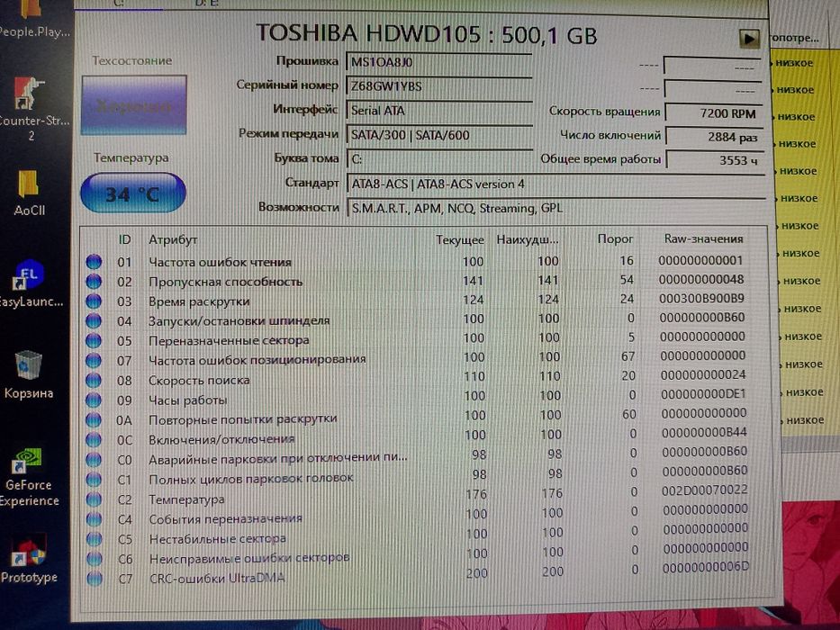Click the Прошивка field MS1OA8J0

[439, 62]
